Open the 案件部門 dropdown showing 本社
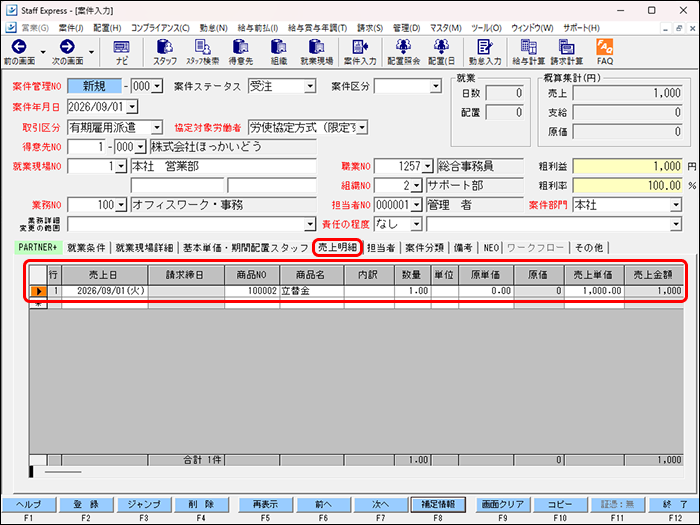Image resolution: width=700 pixels, height=525 pixels. [676, 205]
